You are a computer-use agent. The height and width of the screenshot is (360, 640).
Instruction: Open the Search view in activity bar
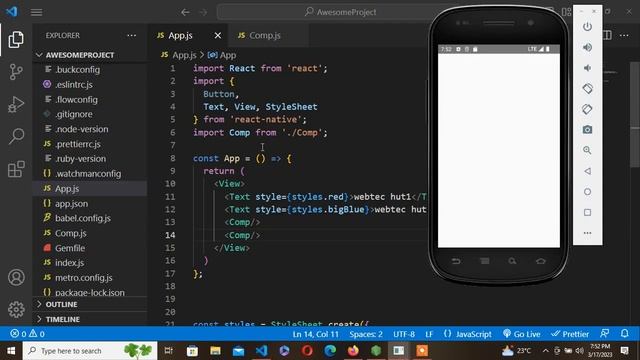16,136
